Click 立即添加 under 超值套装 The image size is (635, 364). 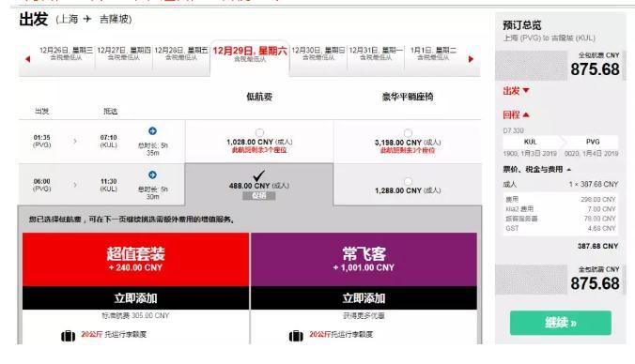[135, 298]
